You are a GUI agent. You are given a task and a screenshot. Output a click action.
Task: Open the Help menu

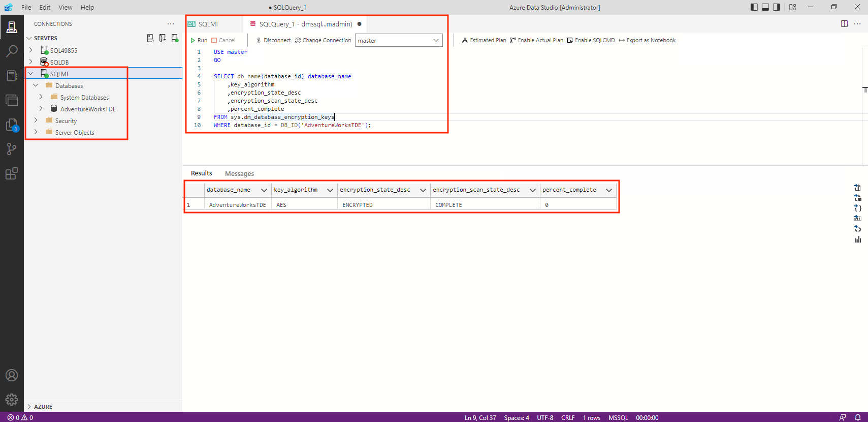coord(87,7)
